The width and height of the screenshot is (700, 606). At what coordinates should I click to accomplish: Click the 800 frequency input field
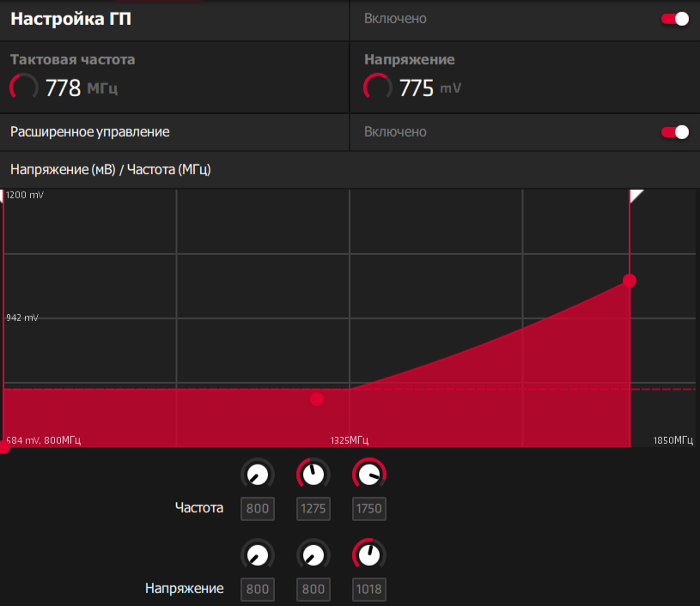click(x=258, y=509)
